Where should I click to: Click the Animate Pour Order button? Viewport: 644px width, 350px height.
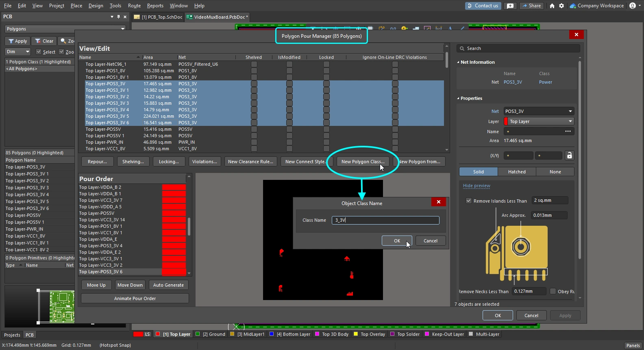coord(135,298)
